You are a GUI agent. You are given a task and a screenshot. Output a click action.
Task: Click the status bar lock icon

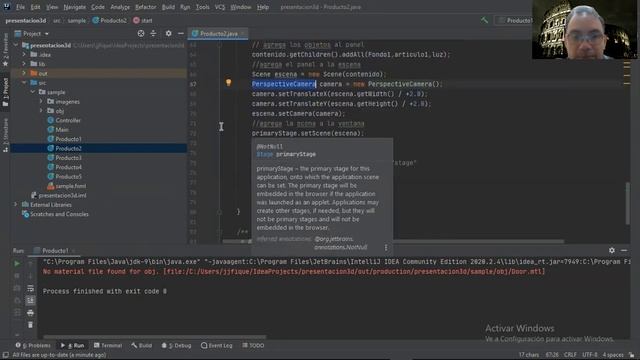pyautogui.click(x=631, y=355)
